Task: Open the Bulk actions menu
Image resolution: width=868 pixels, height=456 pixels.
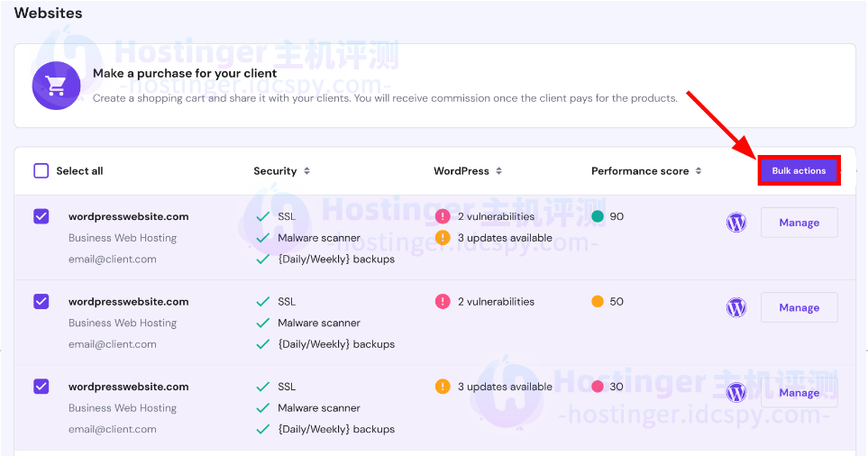Action: 799,170
